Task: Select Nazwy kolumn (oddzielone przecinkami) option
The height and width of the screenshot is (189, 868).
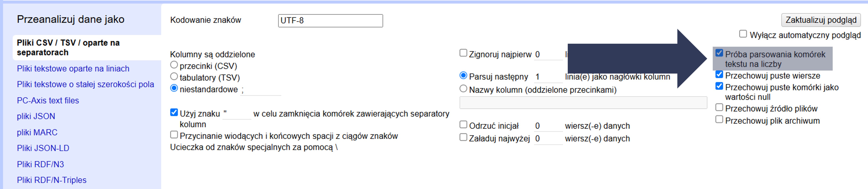Action: click(463, 89)
